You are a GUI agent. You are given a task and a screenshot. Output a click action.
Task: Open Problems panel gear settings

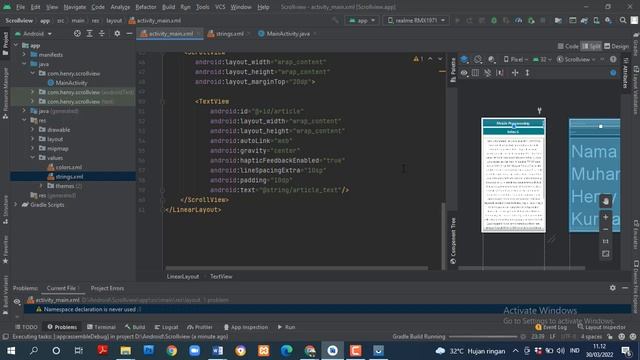tap(613, 288)
